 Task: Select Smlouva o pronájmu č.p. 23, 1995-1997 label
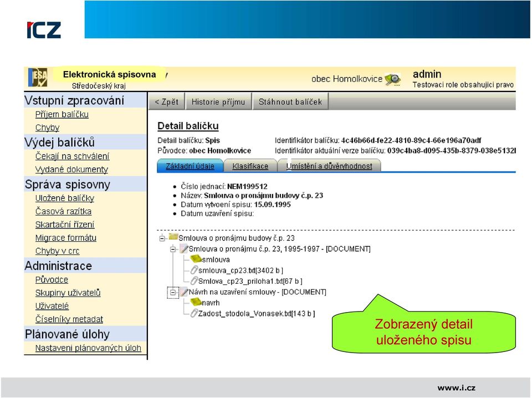click(279, 249)
